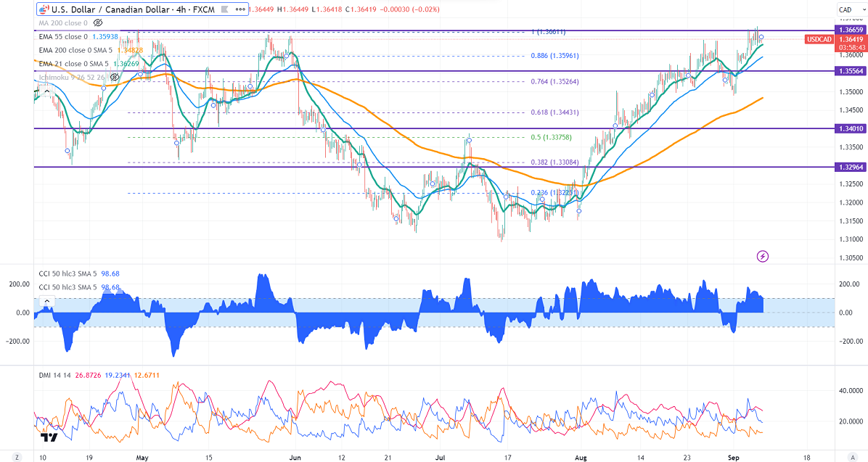Click the red USDCAD price label on scale
Image resolution: width=868 pixels, height=462 pixels.
coord(818,38)
